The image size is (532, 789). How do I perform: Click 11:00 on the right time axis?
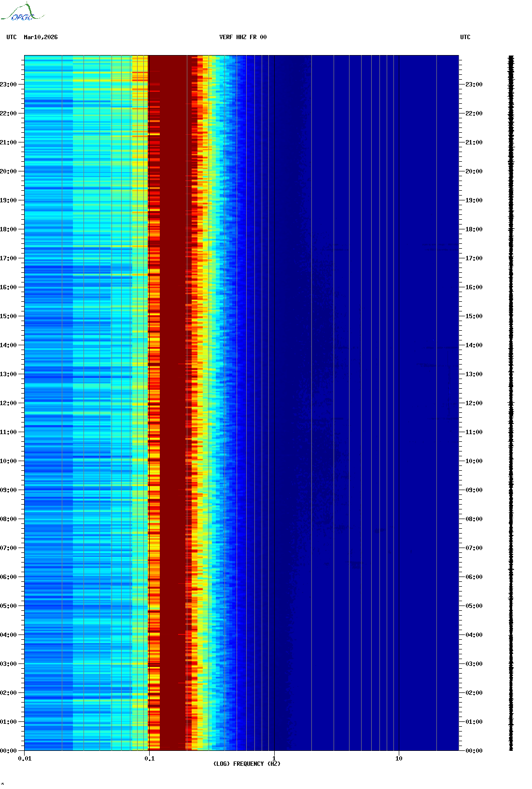click(474, 432)
